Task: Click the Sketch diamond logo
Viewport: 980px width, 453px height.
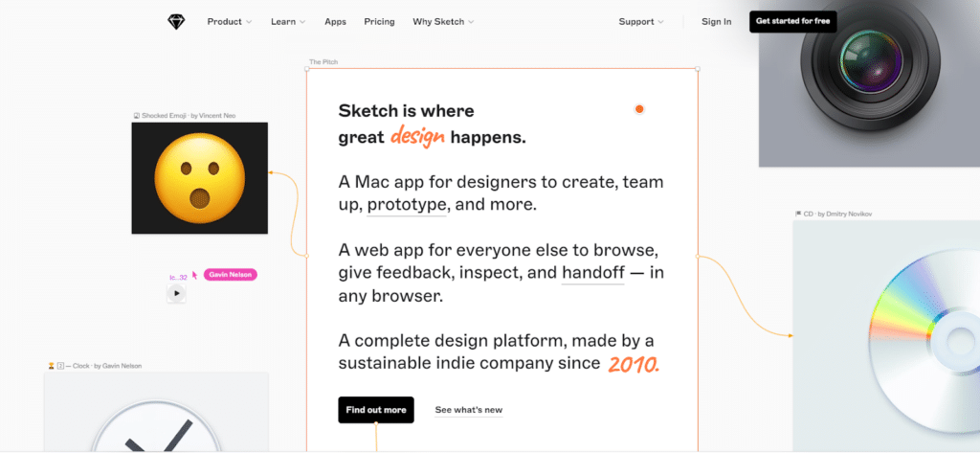Action: [175, 21]
